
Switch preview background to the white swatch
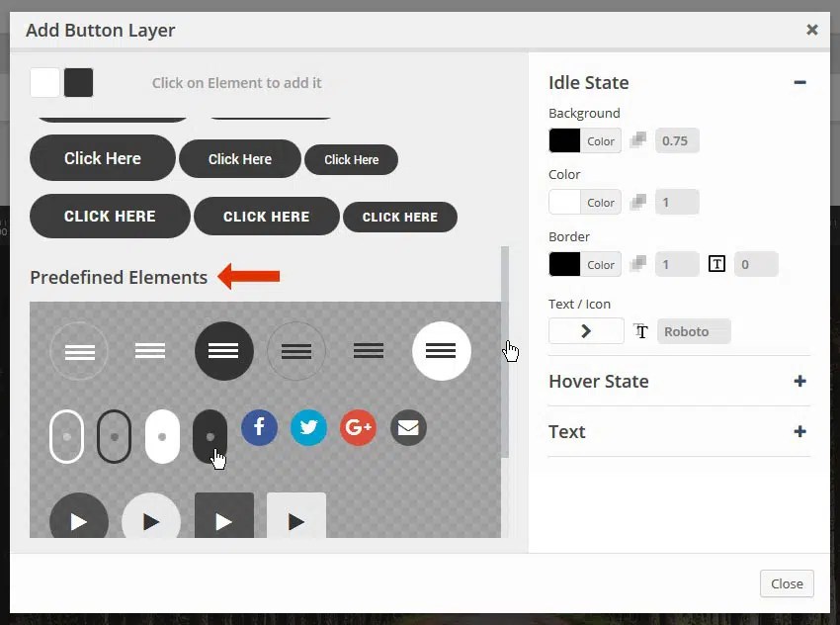(x=43, y=84)
